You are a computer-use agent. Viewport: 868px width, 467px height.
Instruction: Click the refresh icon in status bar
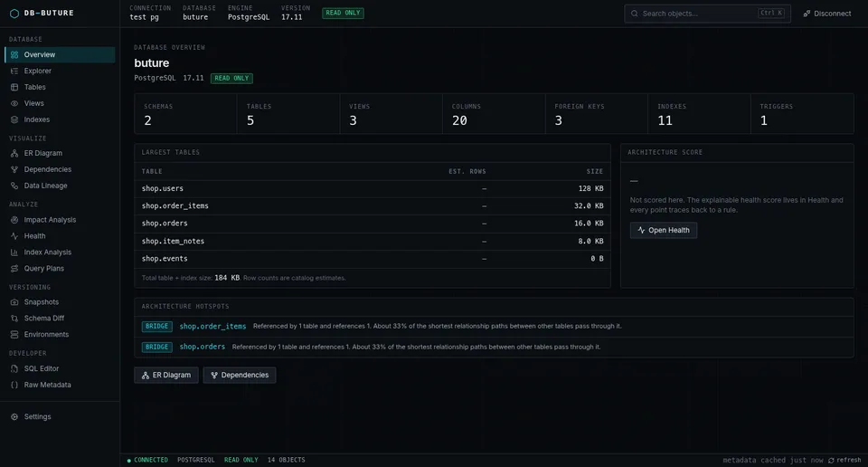pyautogui.click(x=831, y=461)
